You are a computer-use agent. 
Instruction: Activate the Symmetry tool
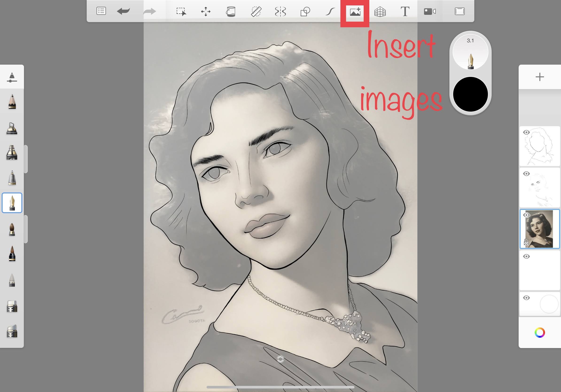(x=281, y=11)
